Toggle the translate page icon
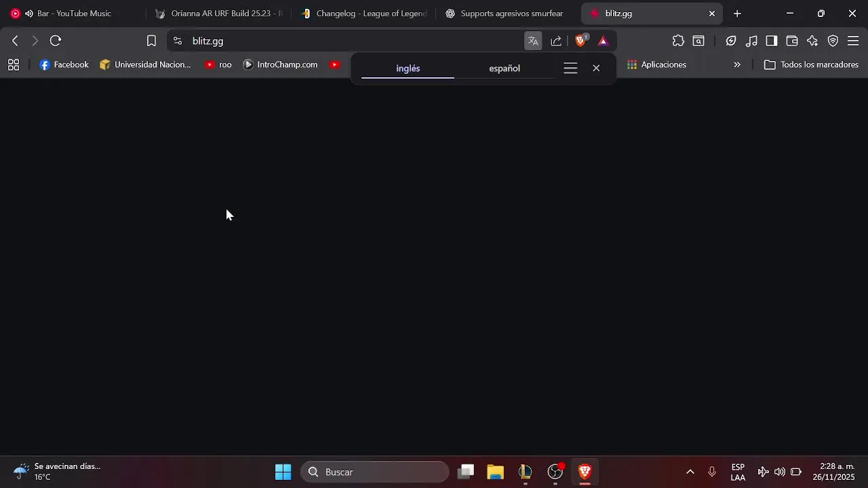Viewport: 868px width, 488px height. pyautogui.click(x=533, y=41)
